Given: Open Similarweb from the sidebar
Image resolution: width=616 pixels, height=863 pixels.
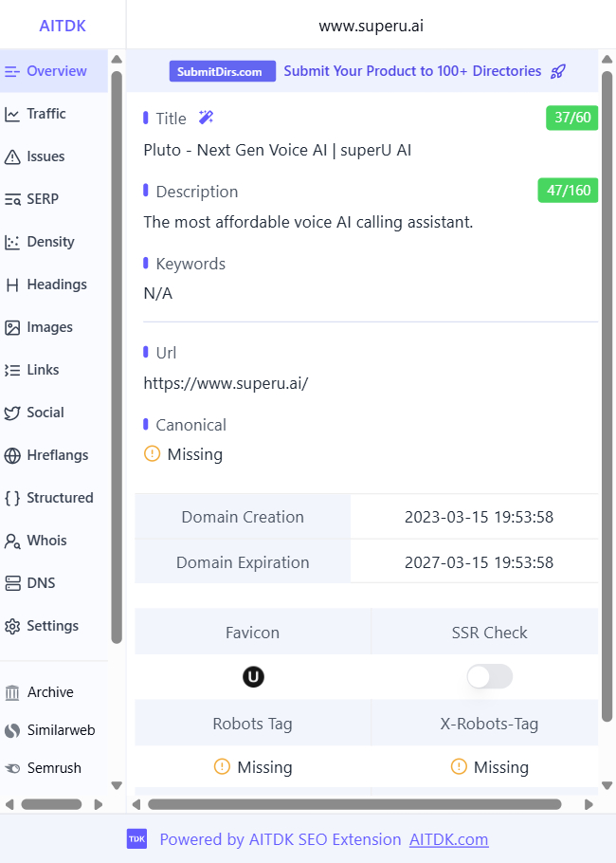Looking at the screenshot, I should [60, 730].
